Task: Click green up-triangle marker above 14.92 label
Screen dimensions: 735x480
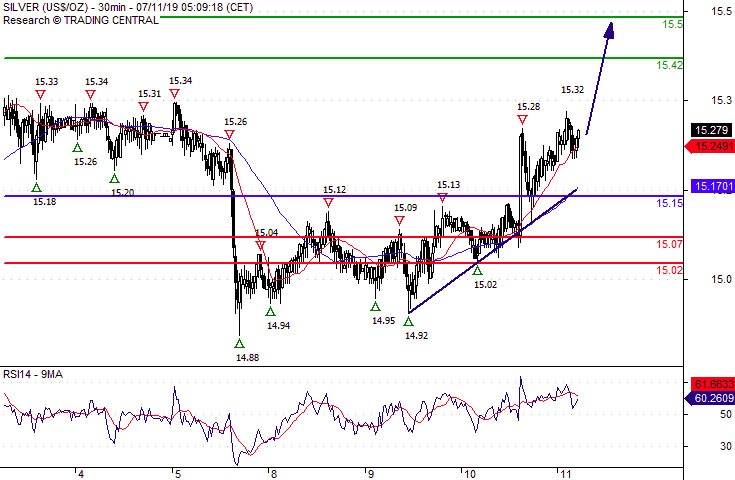Action: point(409,322)
